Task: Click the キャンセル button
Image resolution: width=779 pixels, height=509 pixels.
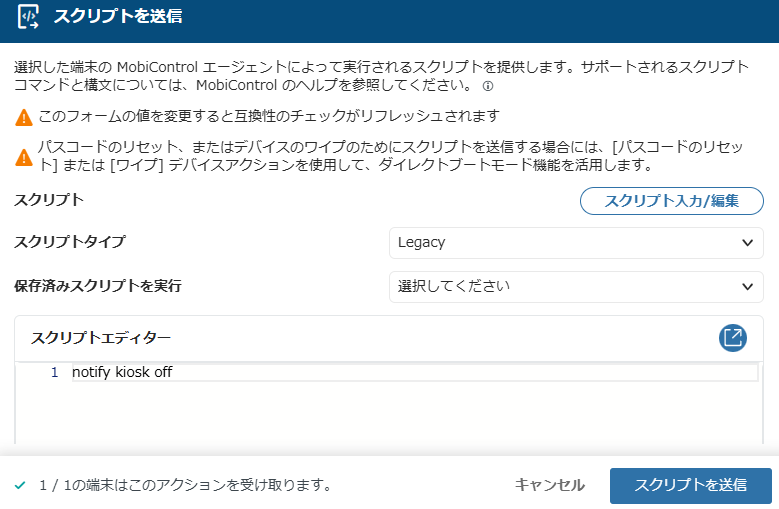Action: pyautogui.click(x=549, y=485)
